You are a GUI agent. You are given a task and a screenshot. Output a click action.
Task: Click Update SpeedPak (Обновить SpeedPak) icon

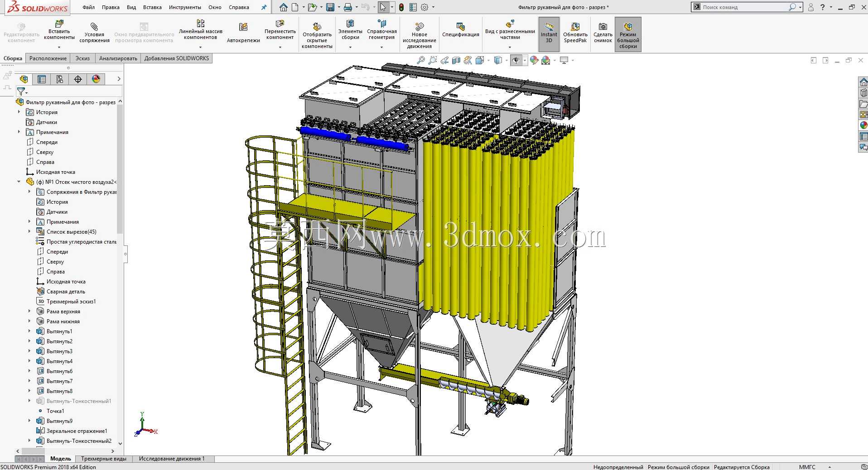coord(575,34)
